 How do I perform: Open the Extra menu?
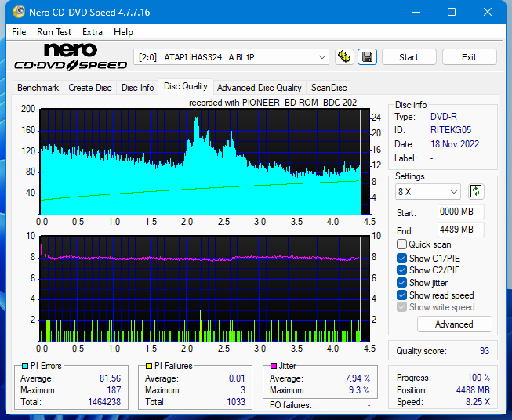pyautogui.click(x=93, y=32)
